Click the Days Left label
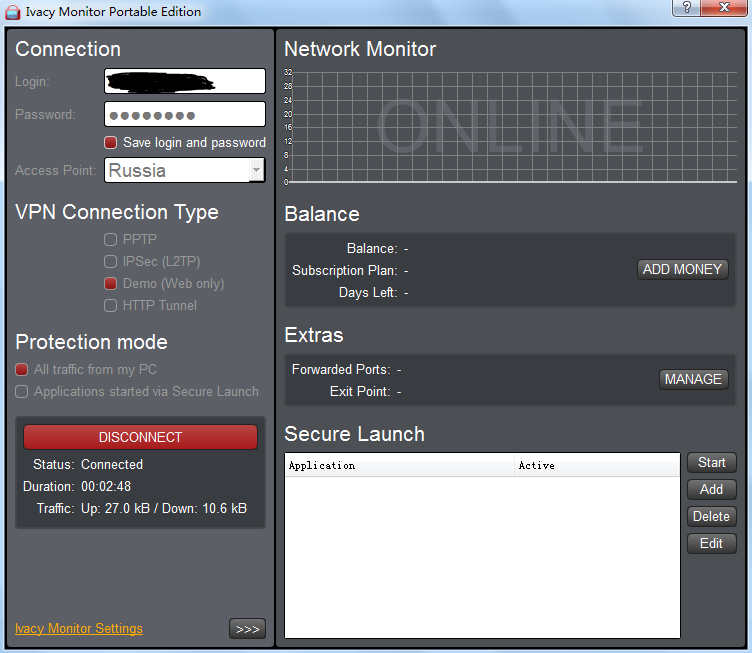The height and width of the screenshot is (653, 752). click(368, 292)
